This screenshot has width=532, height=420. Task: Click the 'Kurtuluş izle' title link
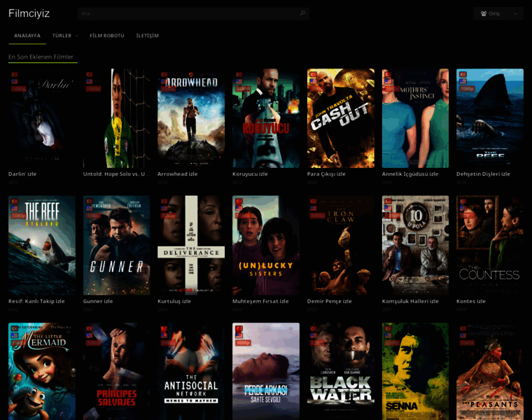click(174, 301)
